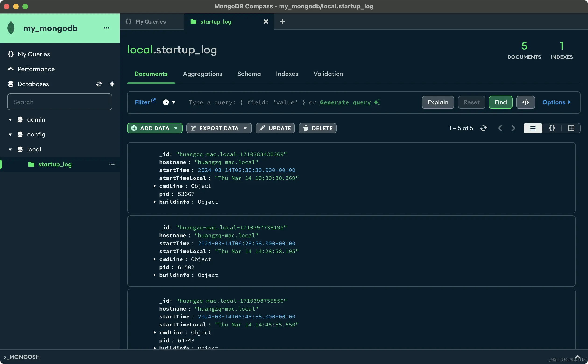The width and height of the screenshot is (588, 364).
Task: Refresh the documents result list
Action: 483,128
